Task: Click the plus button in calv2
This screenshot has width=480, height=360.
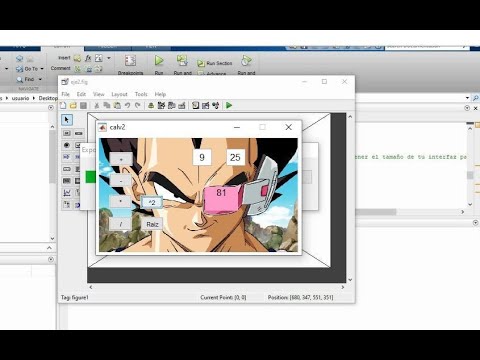Action: [121, 159]
